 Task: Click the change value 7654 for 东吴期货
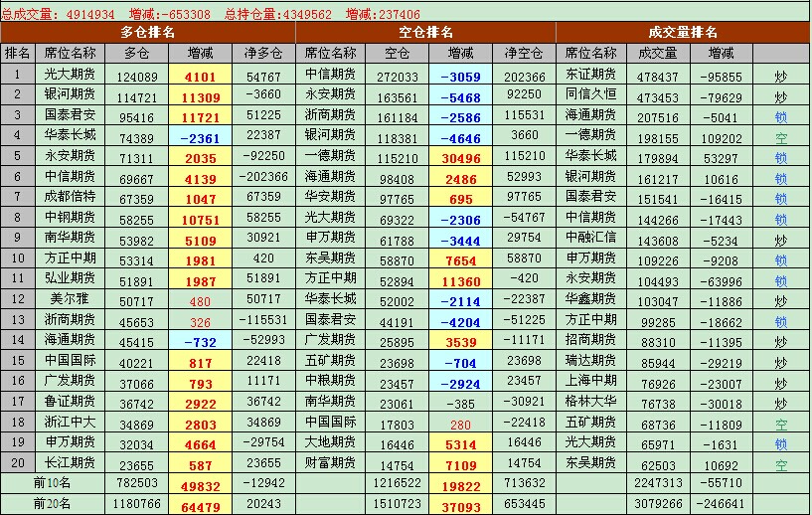tap(461, 261)
